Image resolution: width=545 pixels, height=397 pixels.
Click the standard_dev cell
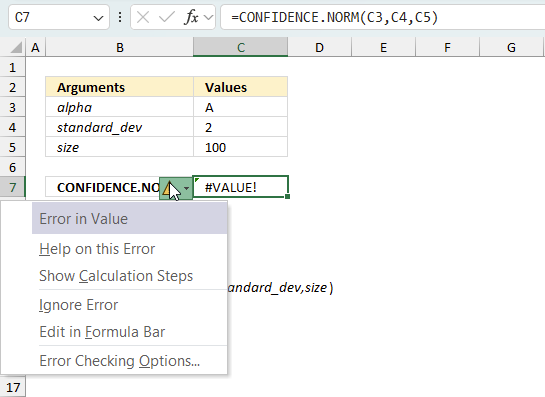click(120, 127)
